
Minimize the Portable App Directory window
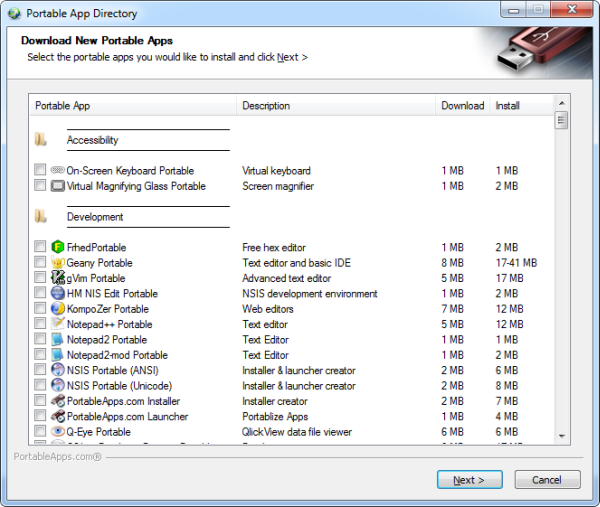(x=514, y=10)
